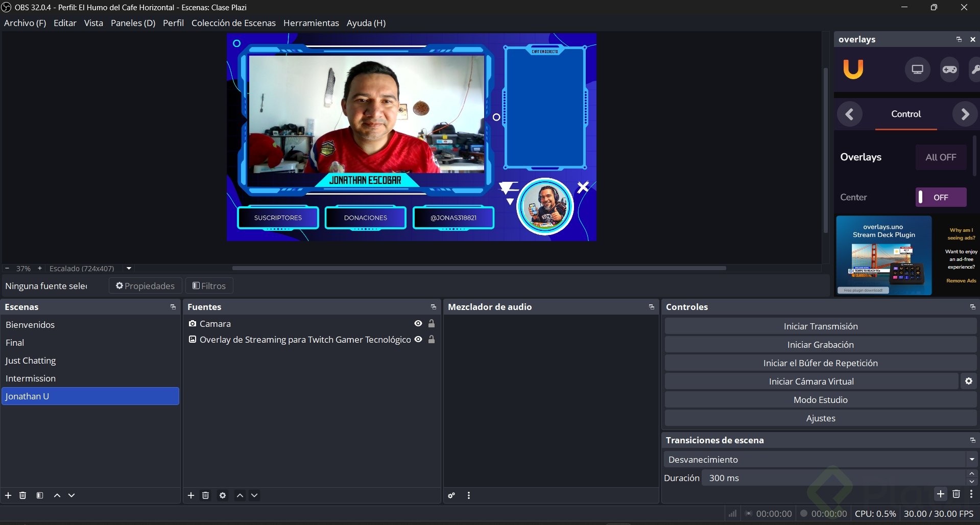Open scene filters icon in Escenas panel

(x=40, y=495)
